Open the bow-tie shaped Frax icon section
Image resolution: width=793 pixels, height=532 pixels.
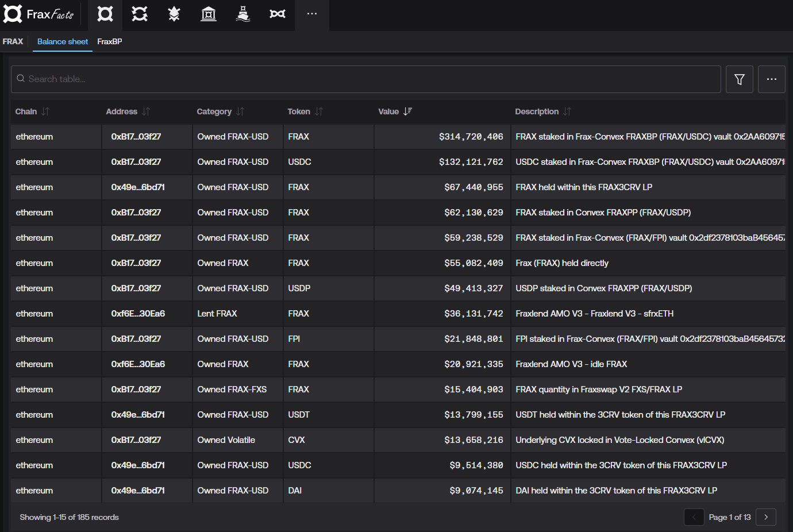click(278, 14)
